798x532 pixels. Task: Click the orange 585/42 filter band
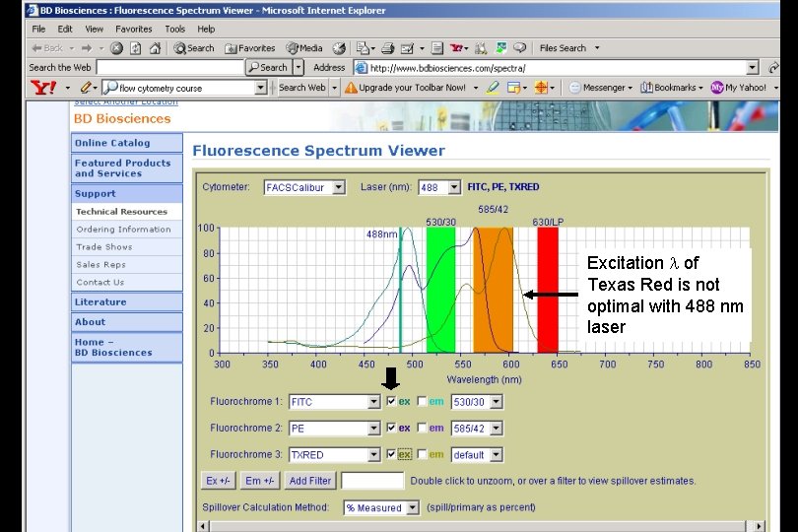click(494, 291)
